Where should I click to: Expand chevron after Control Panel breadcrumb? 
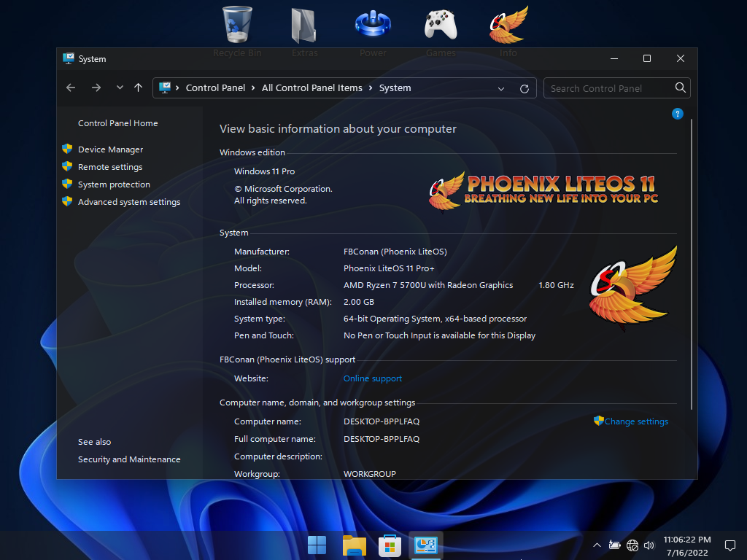point(253,88)
